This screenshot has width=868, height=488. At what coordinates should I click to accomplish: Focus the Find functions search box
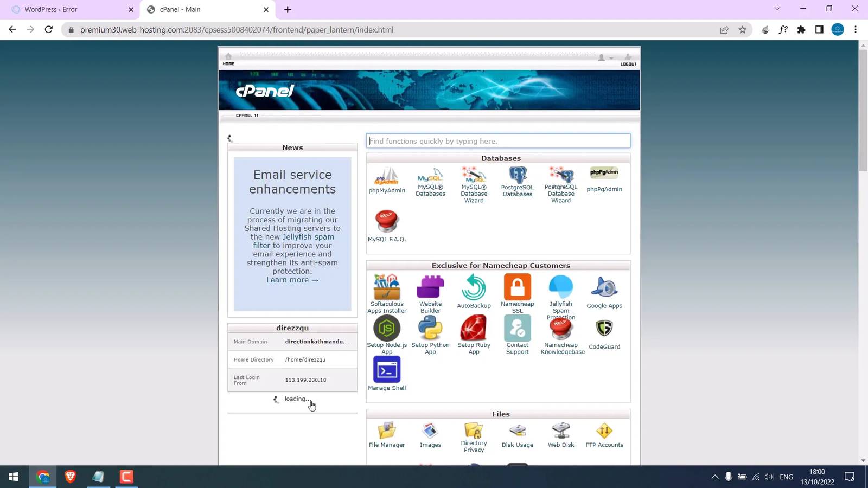coord(498,141)
